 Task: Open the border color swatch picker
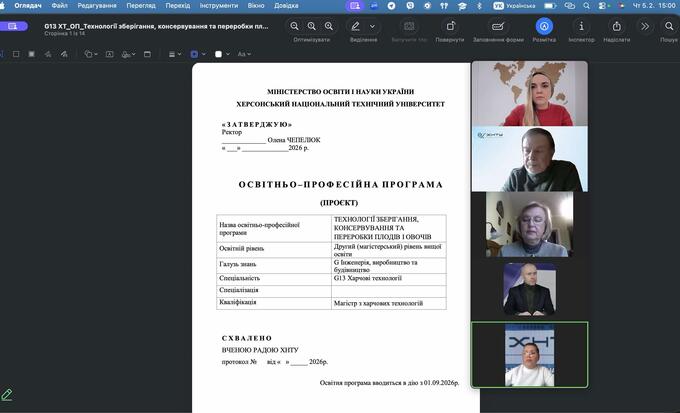(195, 53)
